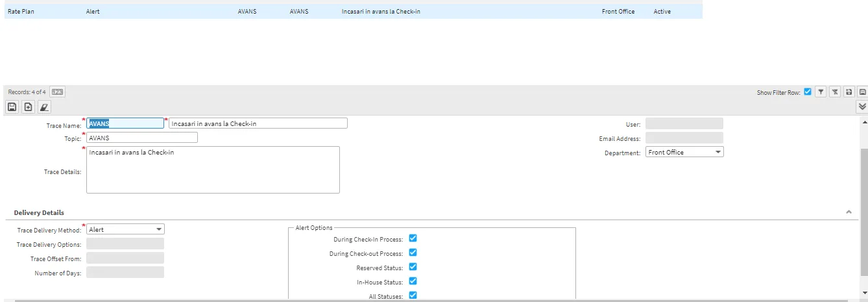Click the disabled Email Address field
Screen dimensions: 868x302
click(x=684, y=138)
